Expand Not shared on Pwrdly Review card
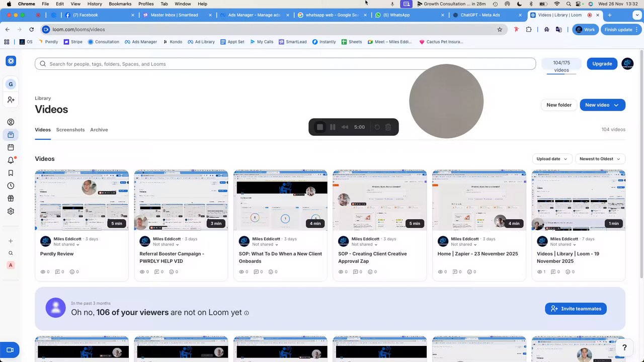This screenshot has height=362, width=644. click(x=66, y=244)
